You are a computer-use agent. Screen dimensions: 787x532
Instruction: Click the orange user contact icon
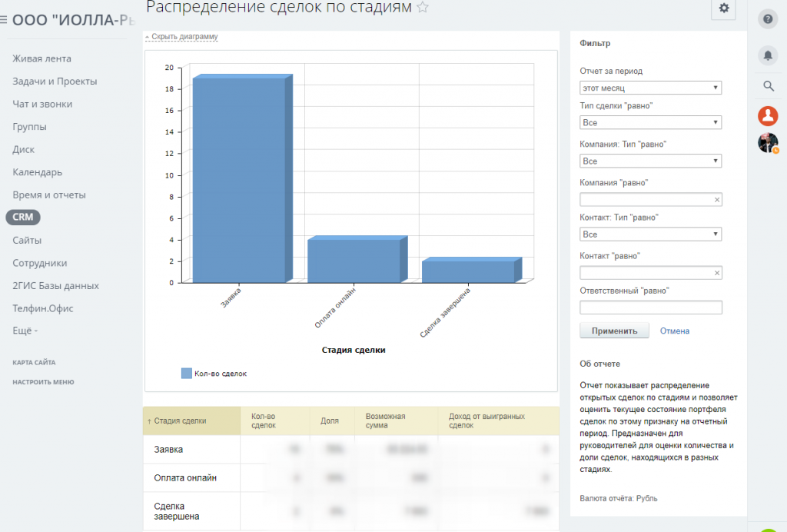[768, 116]
